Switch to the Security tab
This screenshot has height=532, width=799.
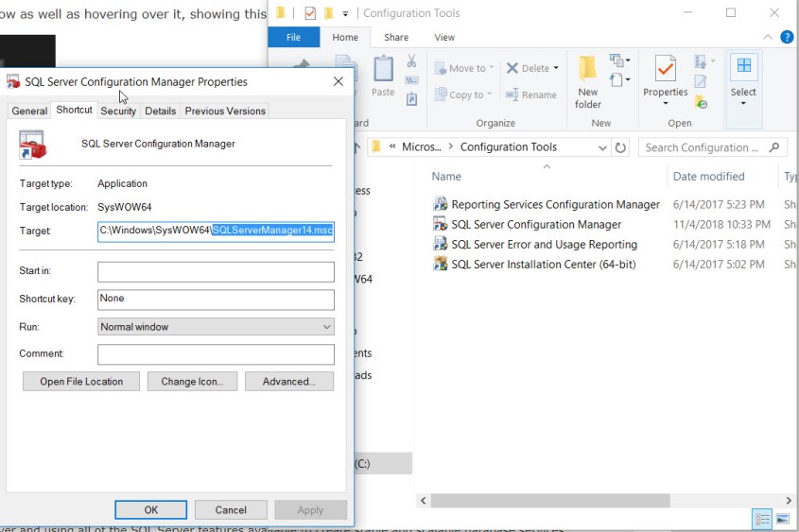(x=118, y=111)
